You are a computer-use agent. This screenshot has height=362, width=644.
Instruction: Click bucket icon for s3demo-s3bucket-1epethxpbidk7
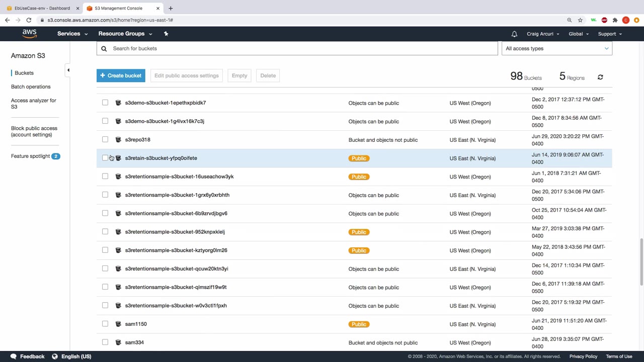tap(118, 103)
